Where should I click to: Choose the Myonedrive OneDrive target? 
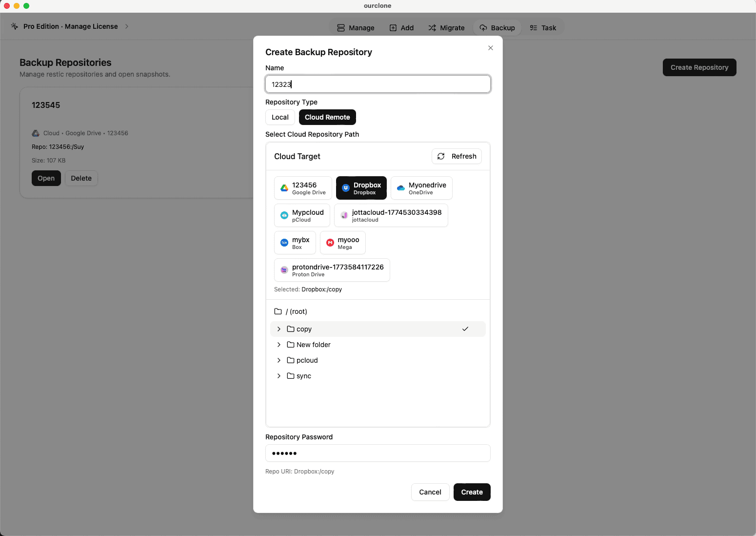tap(421, 188)
